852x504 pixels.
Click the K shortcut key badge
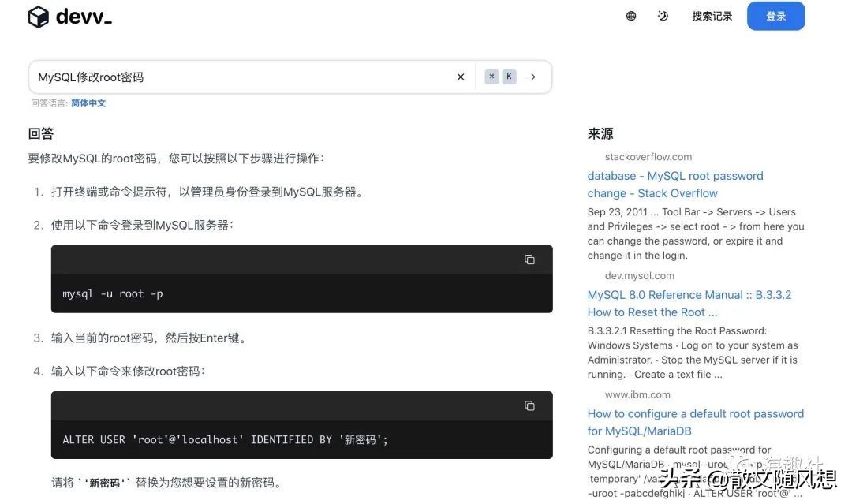[509, 77]
